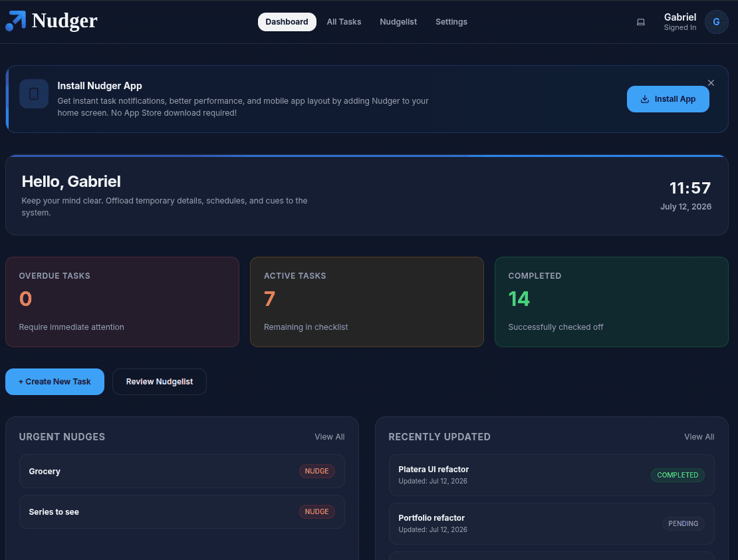Click the active tasks count 7

click(269, 299)
